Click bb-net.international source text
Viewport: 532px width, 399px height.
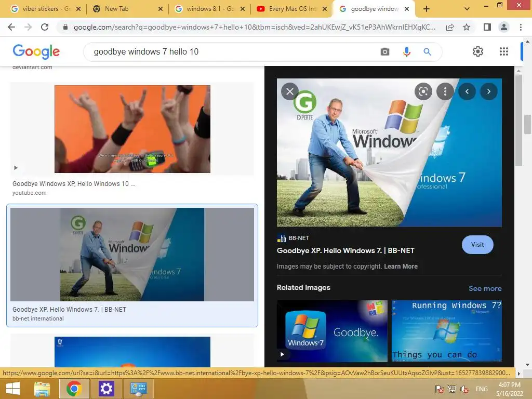click(x=38, y=318)
